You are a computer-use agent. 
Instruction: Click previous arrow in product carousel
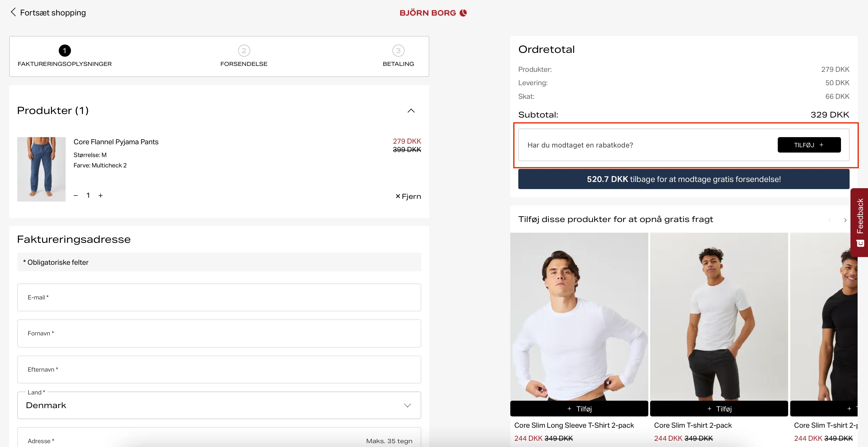point(830,220)
